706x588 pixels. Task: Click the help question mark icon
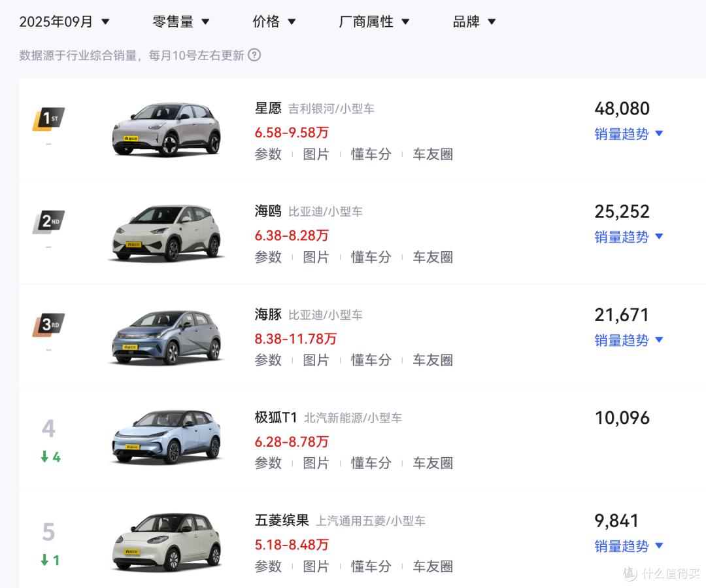[254, 55]
